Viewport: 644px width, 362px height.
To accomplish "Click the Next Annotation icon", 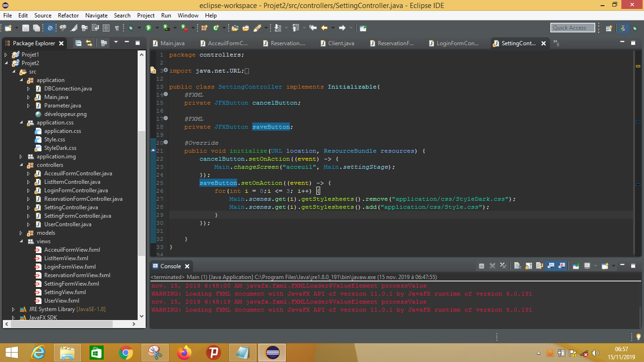I will [277, 28].
